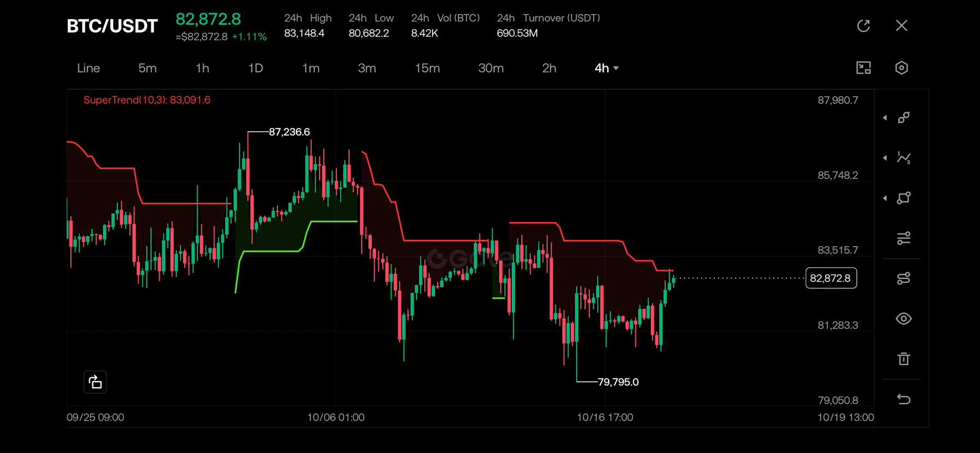Select the rectangle shape drawing tool
Viewport: 980px width, 453px height.
click(904, 198)
